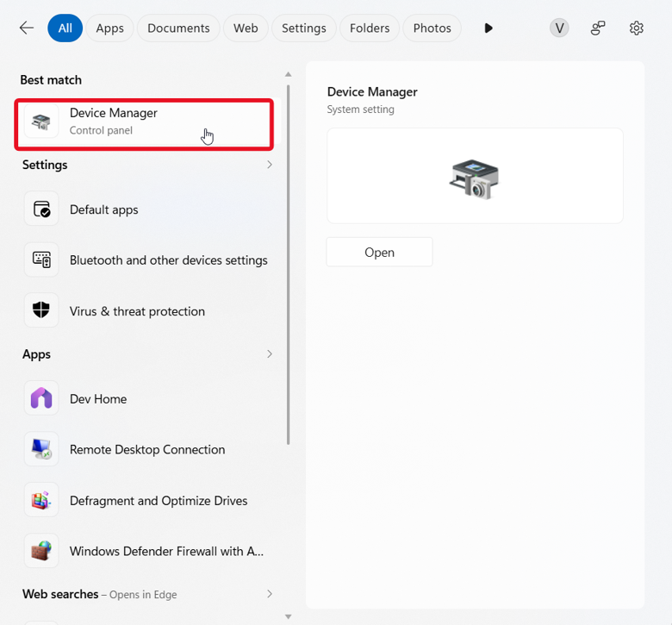Click the Windows Defender Firewall icon

click(x=41, y=550)
